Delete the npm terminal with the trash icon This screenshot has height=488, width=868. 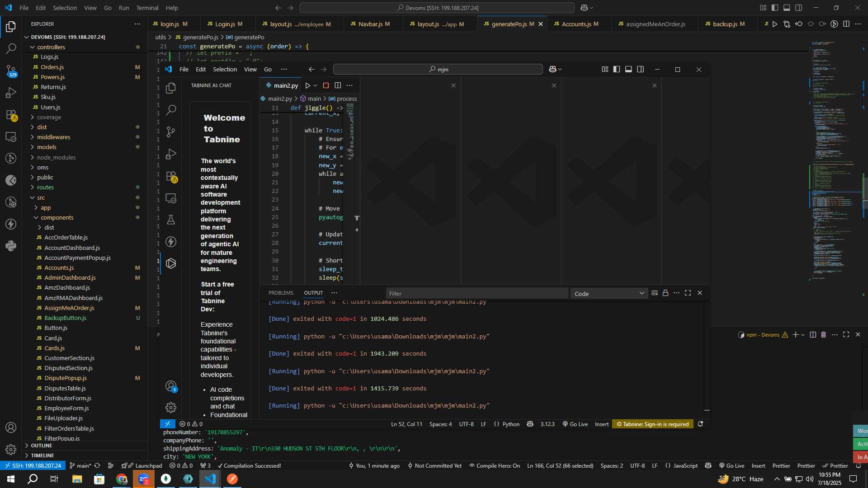click(x=824, y=335)
